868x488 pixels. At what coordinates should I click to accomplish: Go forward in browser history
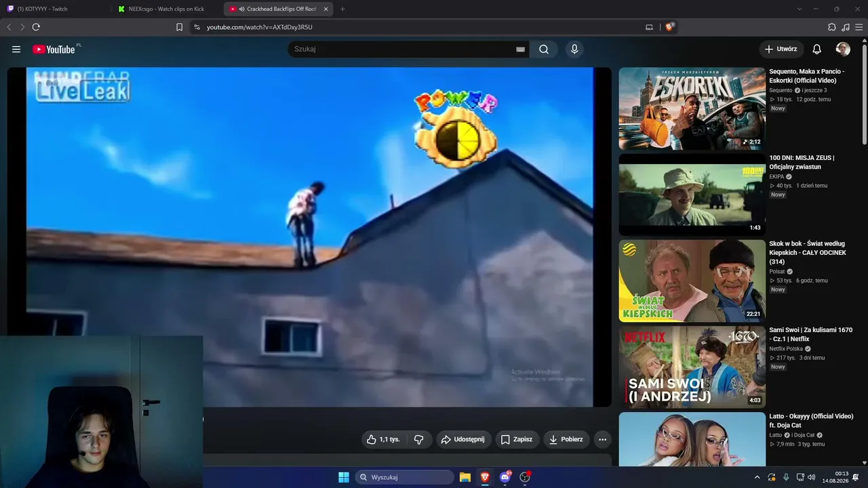(x=22, y=27)
